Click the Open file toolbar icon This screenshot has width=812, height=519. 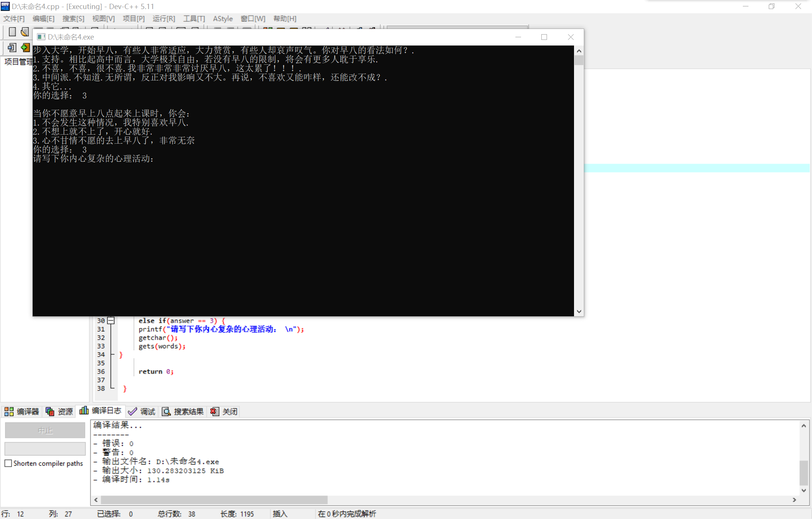pyautogui.click(x=25, y=32)
